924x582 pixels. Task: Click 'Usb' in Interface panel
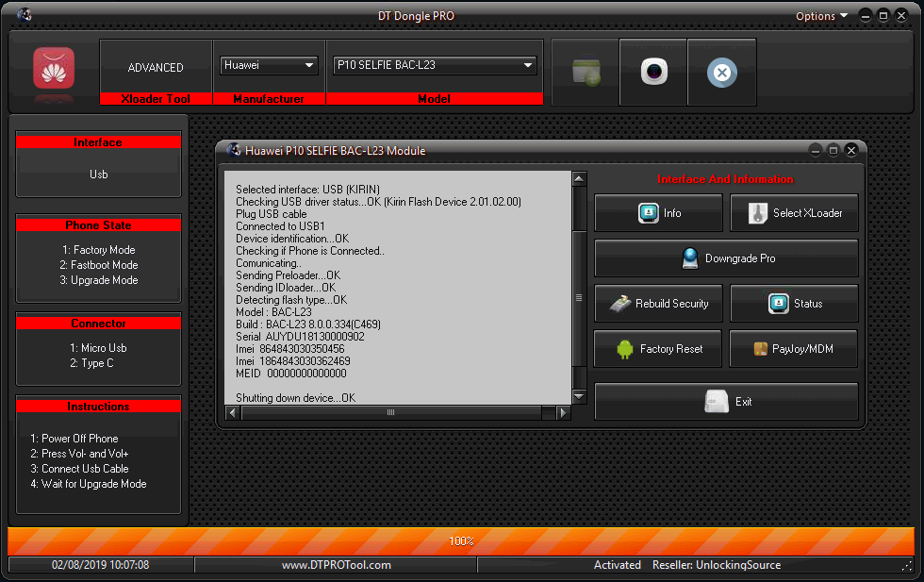pyautogui.click(x=98, y=175)
